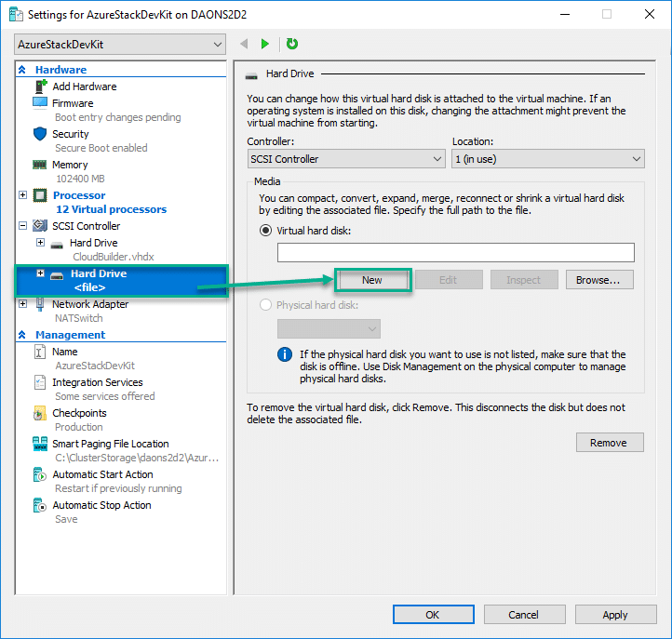Click the Cancel button
The height and width of the screenshot is (639, 672).
click(x=524, y=615)
